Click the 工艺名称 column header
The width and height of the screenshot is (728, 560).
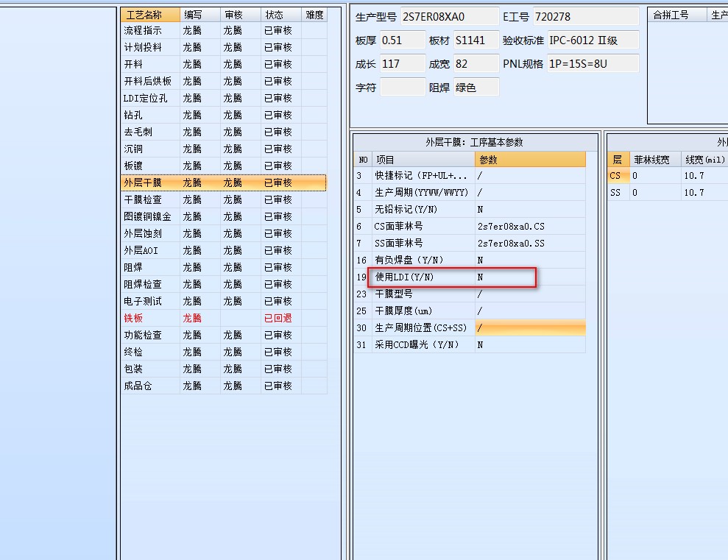[150, 15]
